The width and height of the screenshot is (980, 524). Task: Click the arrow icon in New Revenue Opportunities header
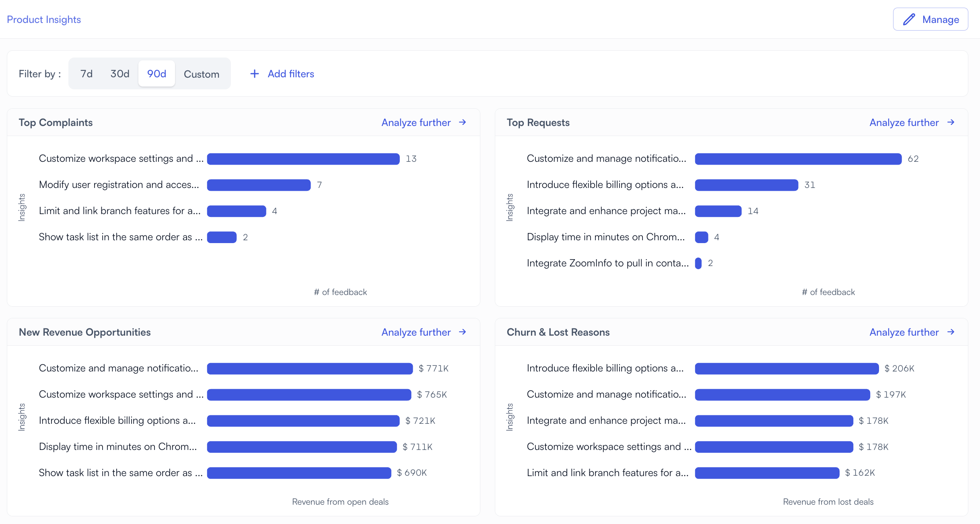[463, 332]
